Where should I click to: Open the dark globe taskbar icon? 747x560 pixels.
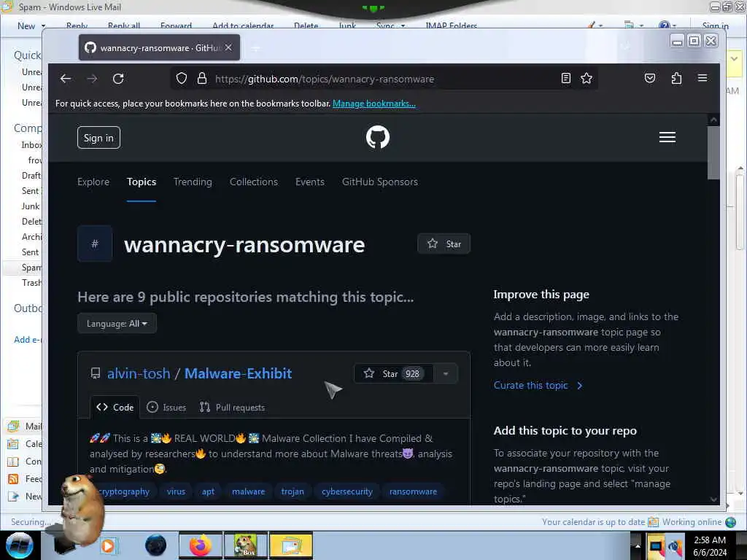(x=155, y=545)
